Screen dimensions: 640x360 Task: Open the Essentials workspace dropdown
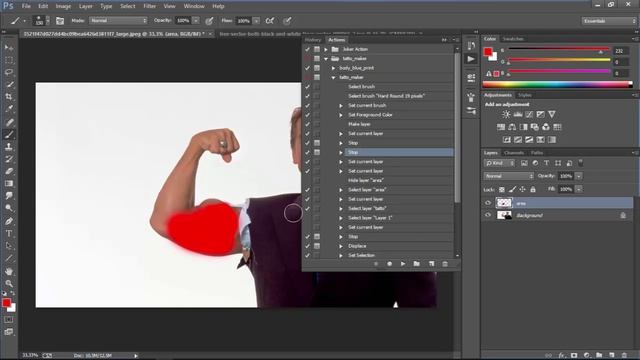[608, 21]
